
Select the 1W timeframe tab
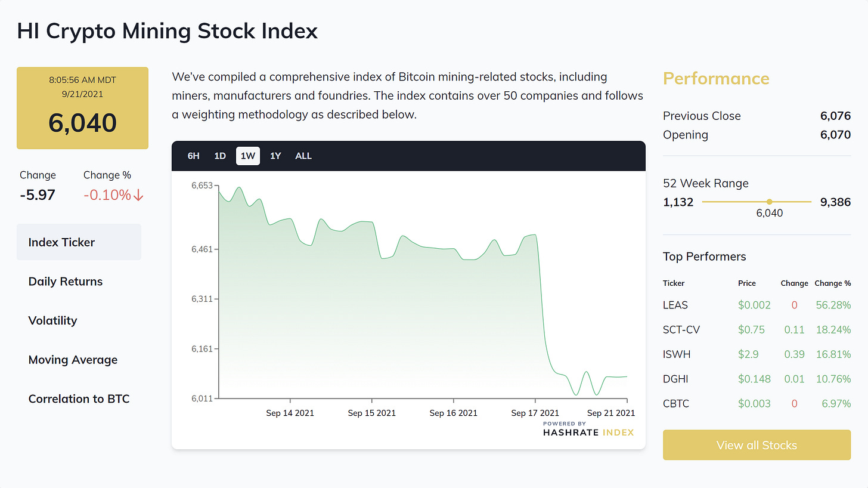[248, 156]
